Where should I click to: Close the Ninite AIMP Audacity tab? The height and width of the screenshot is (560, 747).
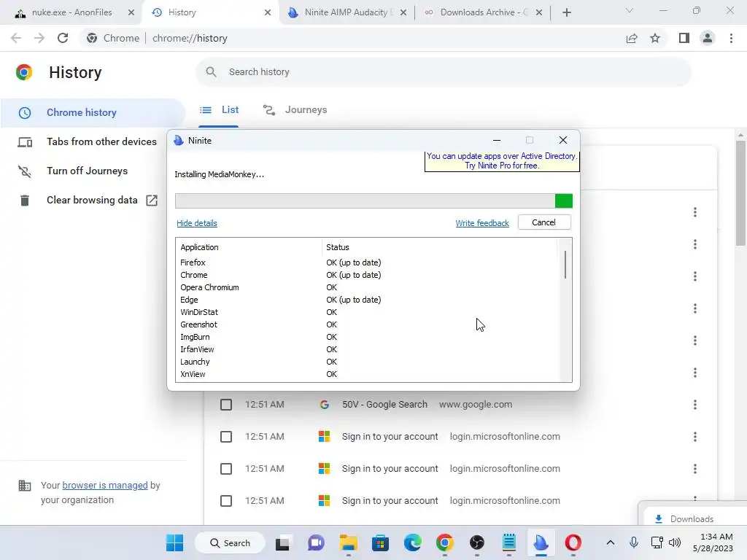click(x=403, y=12)
